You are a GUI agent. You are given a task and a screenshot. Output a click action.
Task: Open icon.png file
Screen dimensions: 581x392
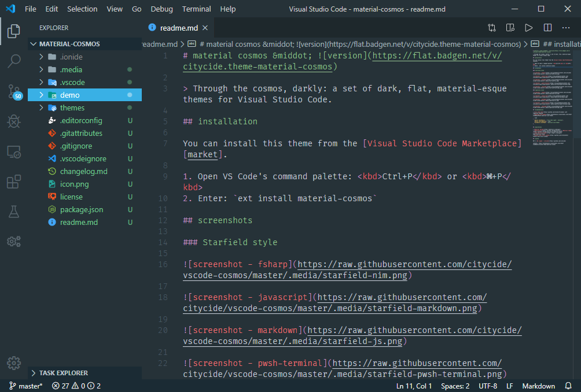coord(85,184)
